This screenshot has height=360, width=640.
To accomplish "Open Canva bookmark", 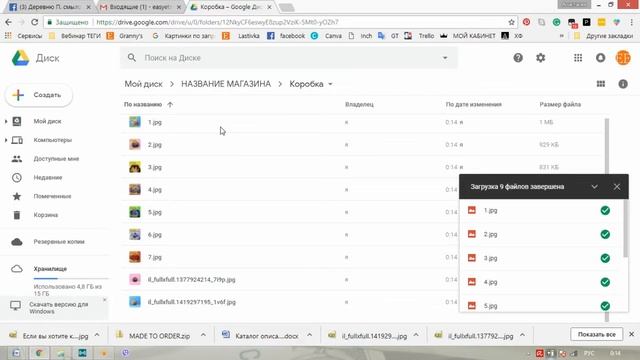I will tap(326, 36).
